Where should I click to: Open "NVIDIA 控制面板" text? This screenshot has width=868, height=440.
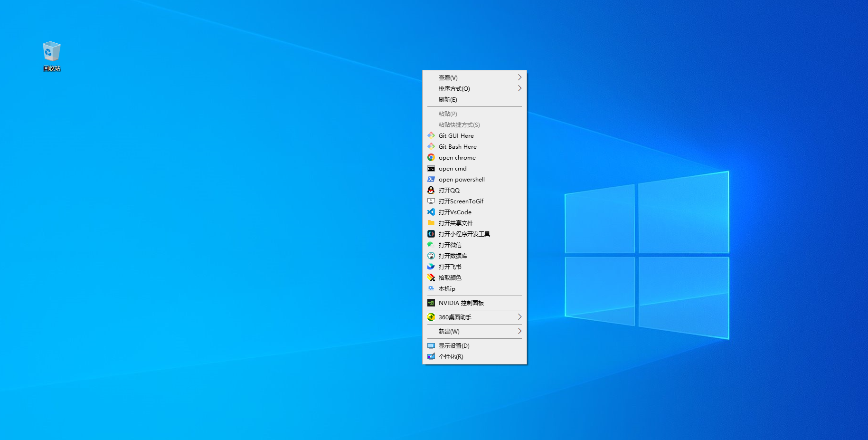click(x=461, y=303)
